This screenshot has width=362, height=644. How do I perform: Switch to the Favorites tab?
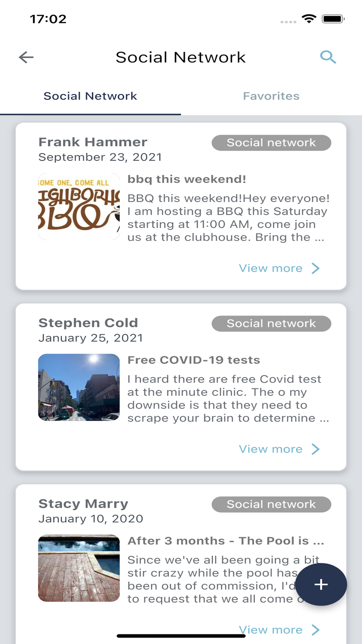pos(271,96)
